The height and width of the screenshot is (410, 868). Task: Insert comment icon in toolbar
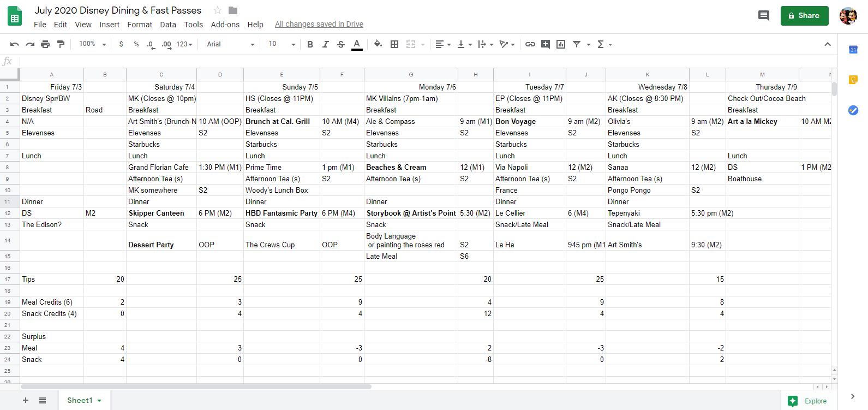[546, 44]
